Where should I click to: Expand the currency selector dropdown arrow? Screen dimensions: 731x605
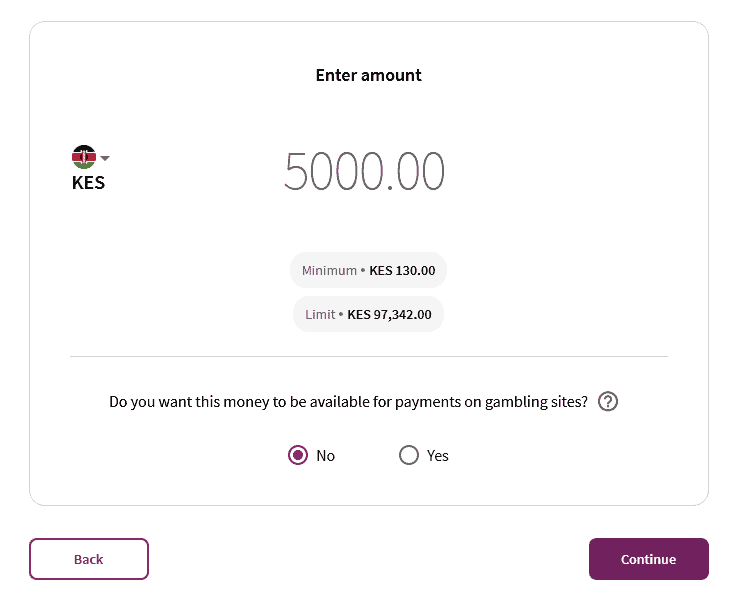pos(105,158)
